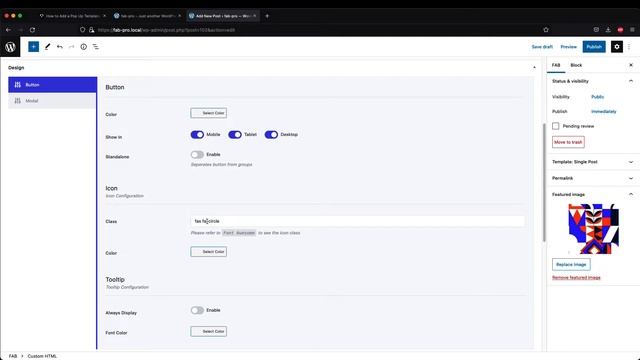Click the shield tracking protection icon

82,30
